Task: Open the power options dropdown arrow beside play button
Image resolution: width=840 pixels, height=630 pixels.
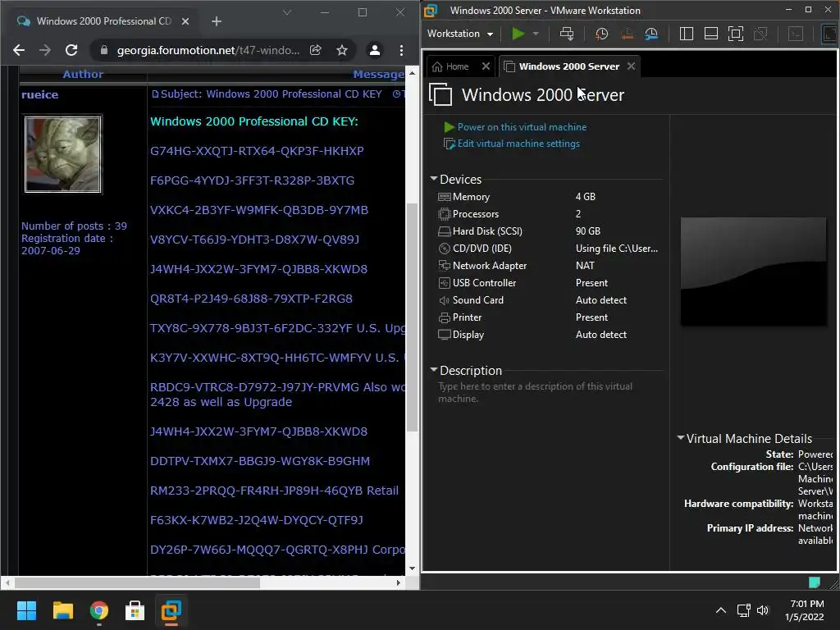Action: [535, 34]
